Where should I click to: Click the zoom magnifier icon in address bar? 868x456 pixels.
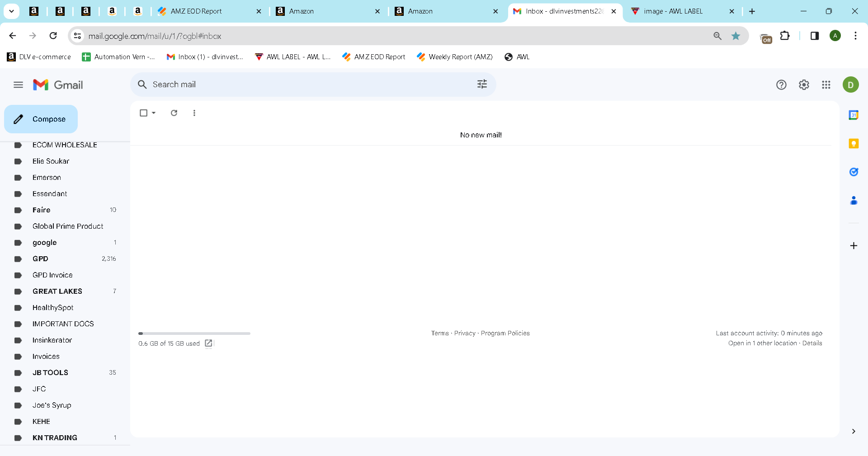717,36
